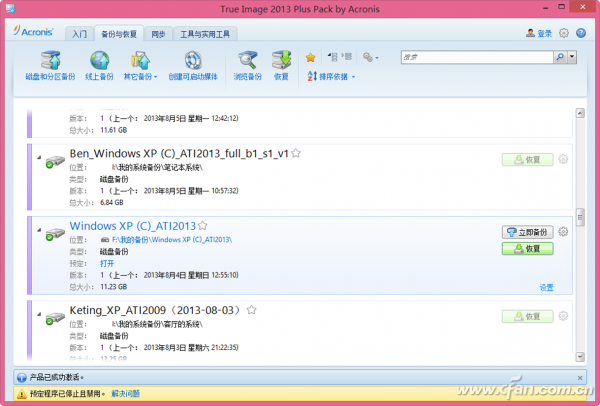This screenshot has width=600, height=406.
Task: Open Browse Backups (浏览备份)
Action: 247,65
